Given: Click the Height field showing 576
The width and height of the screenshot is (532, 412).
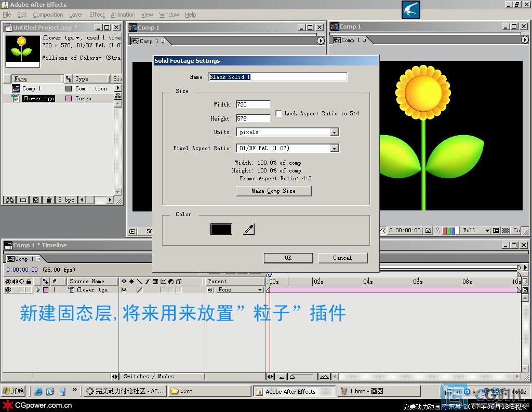Looking at the screenshot, I should (253, 118).
